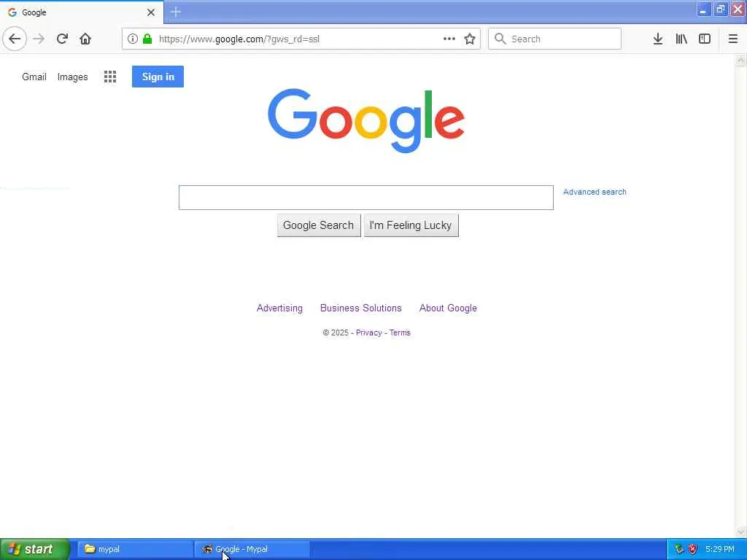Open the Gmail link

coord(34,77)
